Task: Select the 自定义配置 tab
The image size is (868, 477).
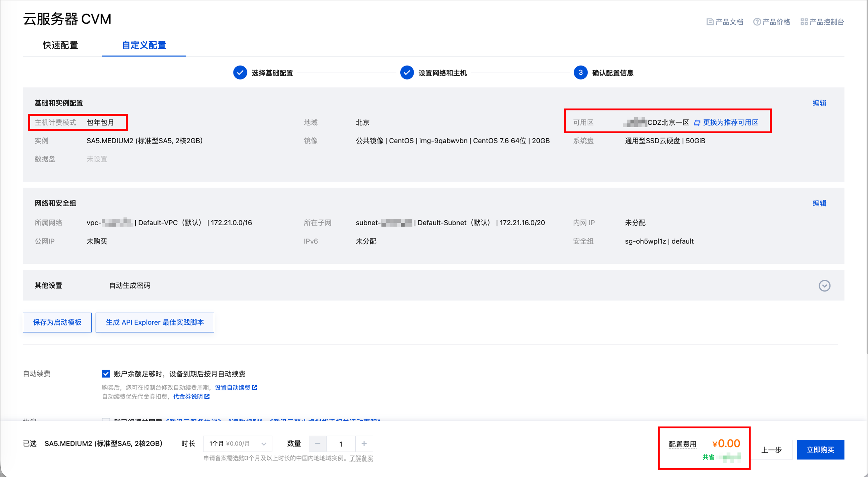Action: click(144, 45)
